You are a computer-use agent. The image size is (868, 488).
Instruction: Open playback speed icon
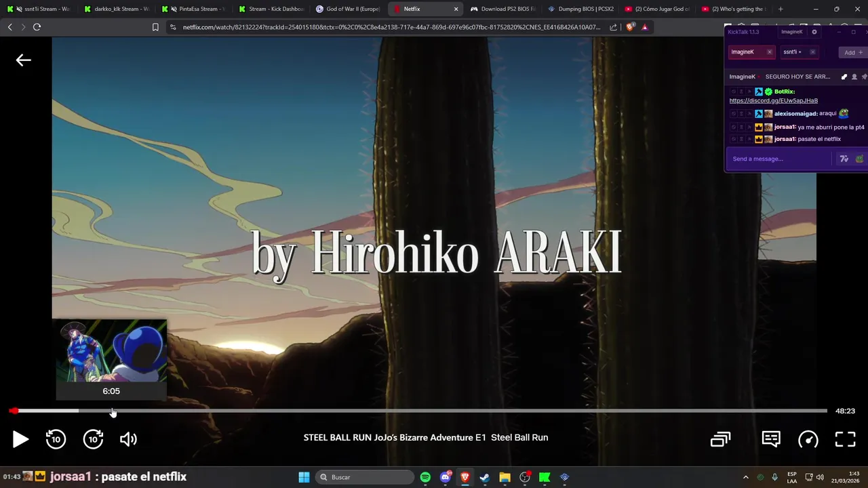click(x=808, y=439)
